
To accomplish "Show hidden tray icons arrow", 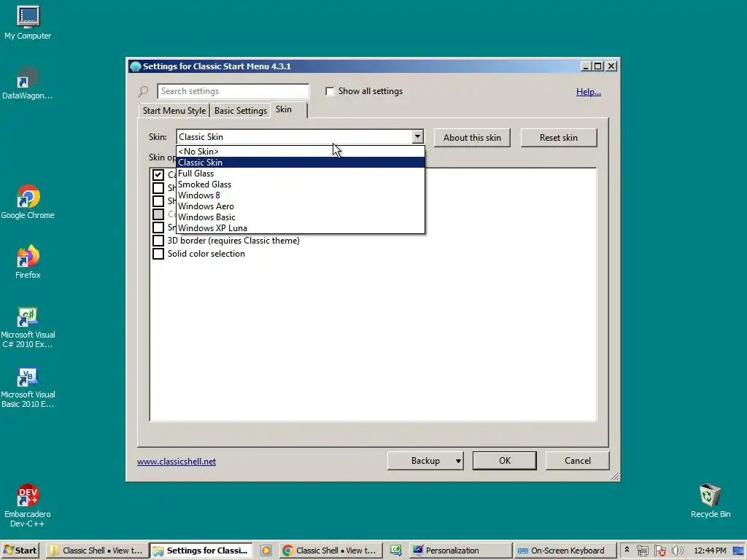I will click(x=627, y=550).
